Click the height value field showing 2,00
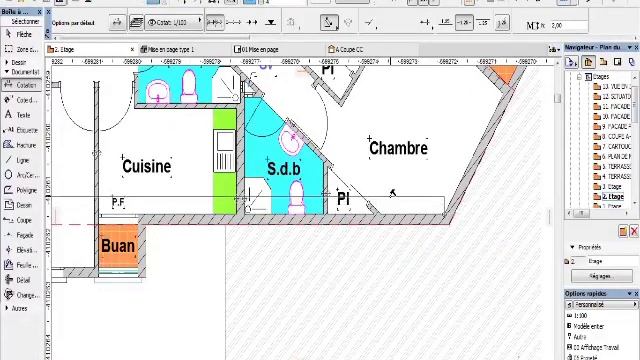 click(x=569, y=25)
